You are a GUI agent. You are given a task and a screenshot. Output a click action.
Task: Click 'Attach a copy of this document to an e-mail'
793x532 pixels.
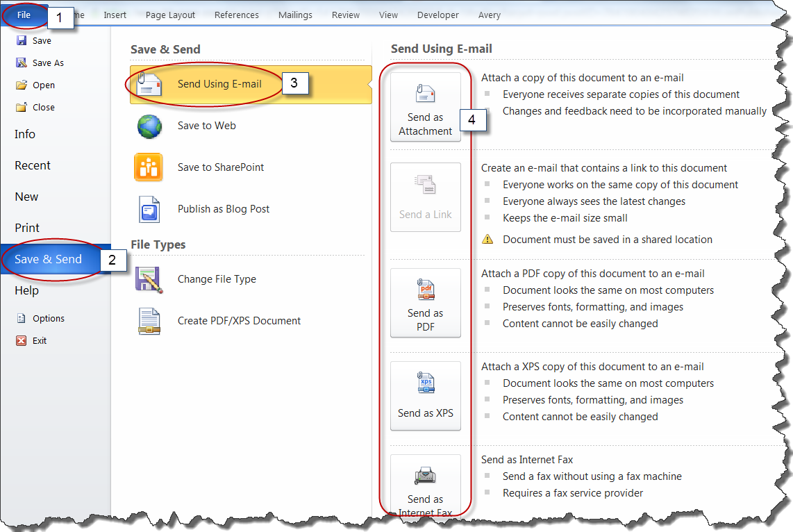(x=582, y=78)
